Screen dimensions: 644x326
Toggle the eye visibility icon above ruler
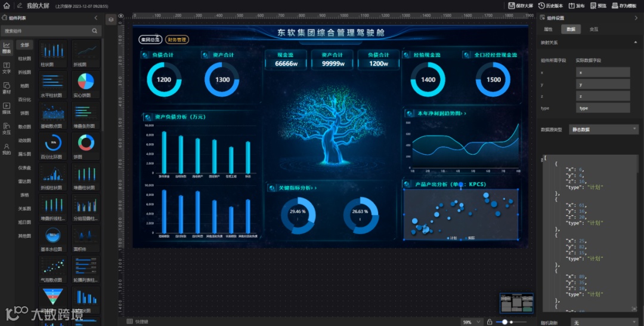click(120, 17)
